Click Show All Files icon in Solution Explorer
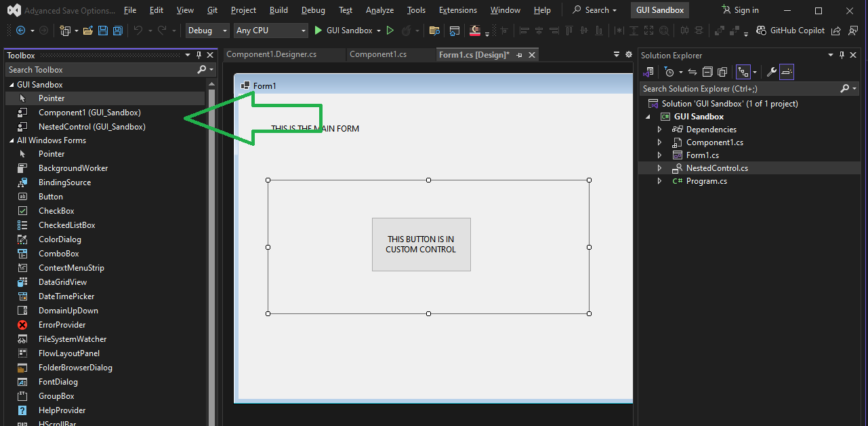This screenshot has width=868, height=426. [x=722, y=72]
